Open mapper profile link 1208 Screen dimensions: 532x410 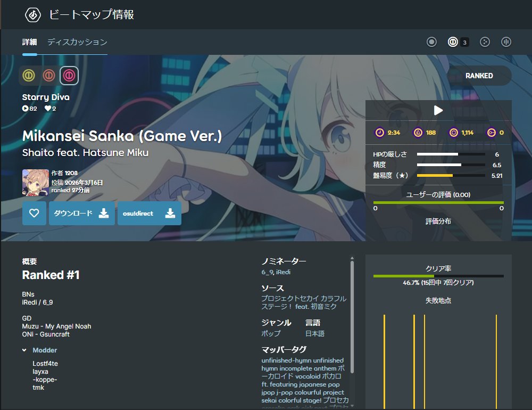[71, 173]
